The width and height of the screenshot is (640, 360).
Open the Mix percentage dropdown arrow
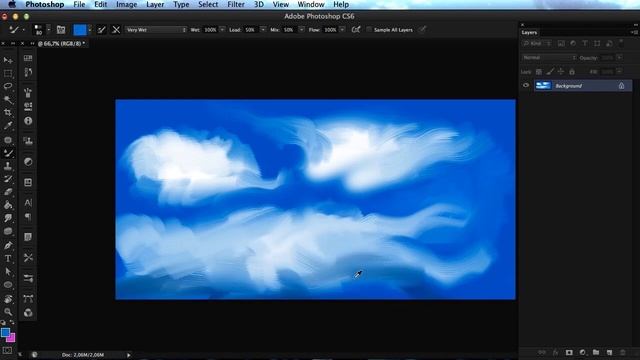pyautogui.click(x=301, y=30)
